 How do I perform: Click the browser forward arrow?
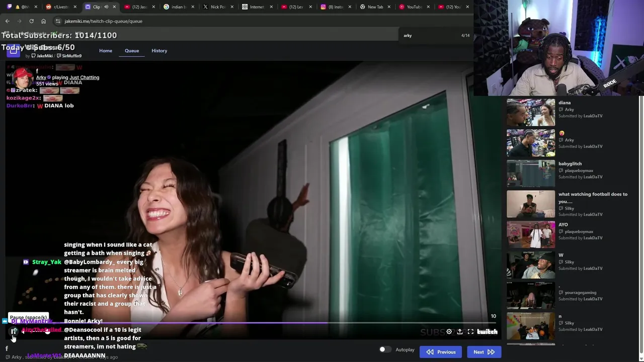(19, 21)
